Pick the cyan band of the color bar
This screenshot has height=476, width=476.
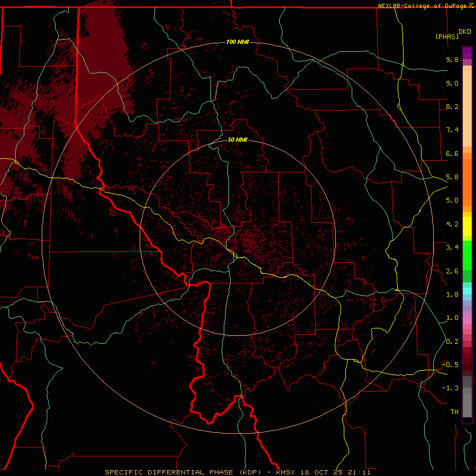[467, 291]
